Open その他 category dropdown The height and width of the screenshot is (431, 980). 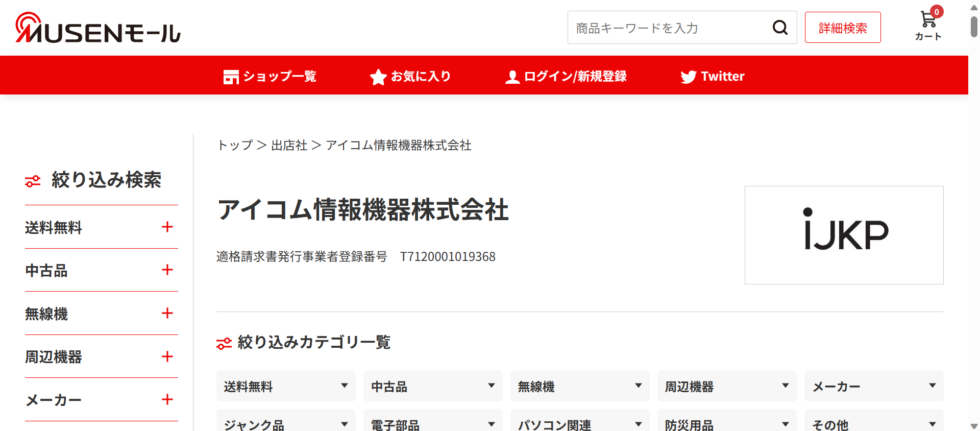click(874, 420)
